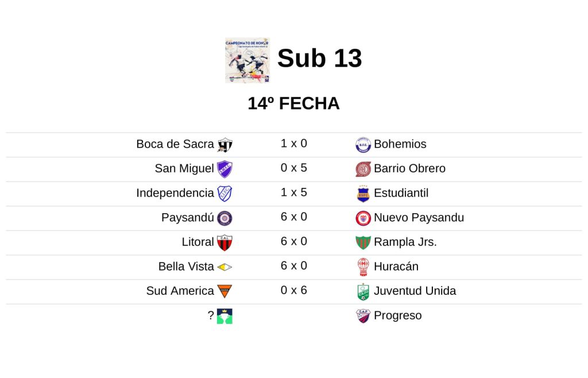Open the Campeonato de Honor tournament image

(x=247, y=60)
